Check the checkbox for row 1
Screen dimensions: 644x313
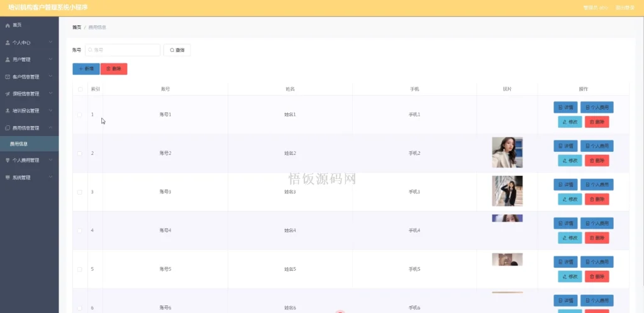click(x=80, y=115)
